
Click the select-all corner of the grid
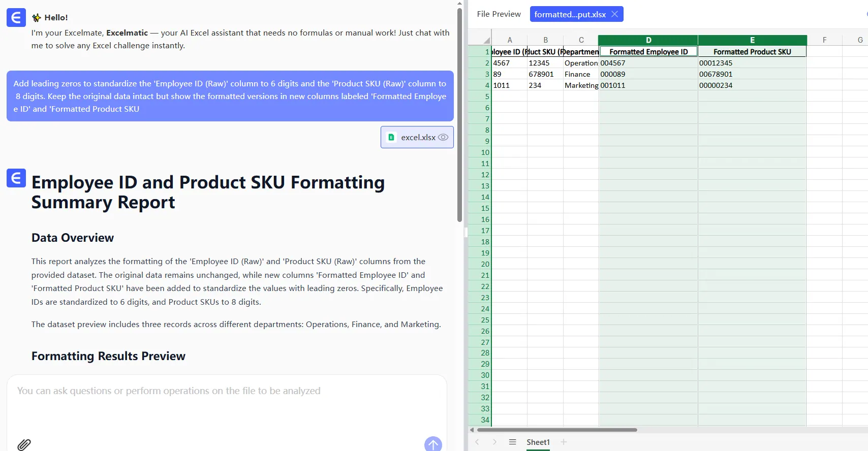click(x=486, y=40)
